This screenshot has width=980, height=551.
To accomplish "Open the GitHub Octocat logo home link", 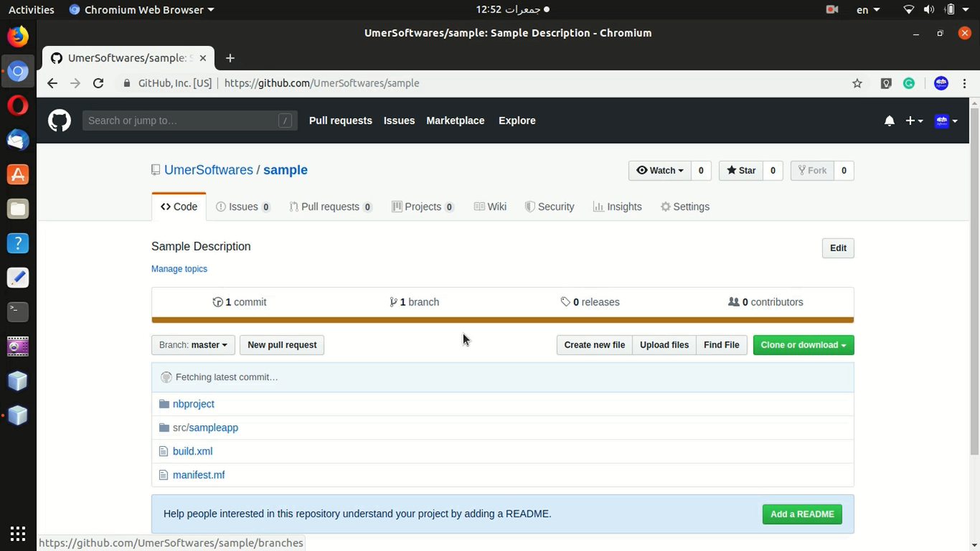I will coord(60,121).
